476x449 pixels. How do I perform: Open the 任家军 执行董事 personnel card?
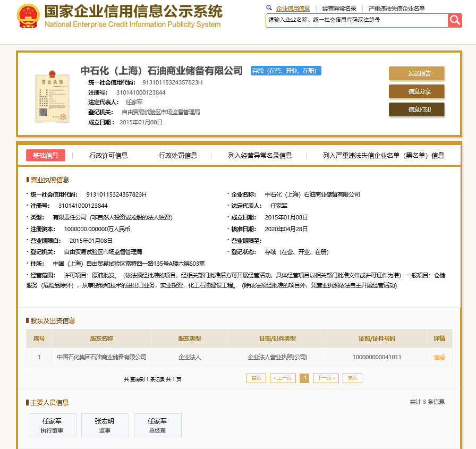coord(53,425)
